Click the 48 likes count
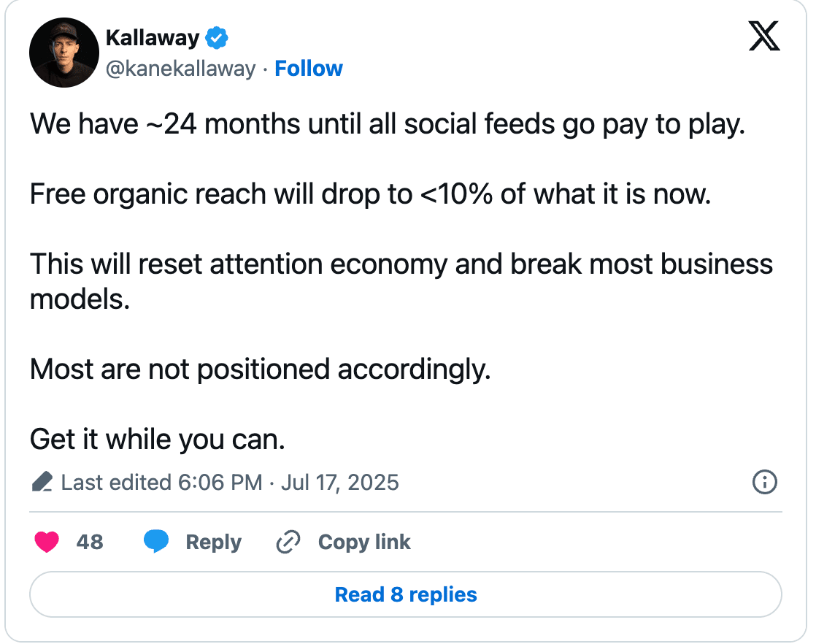The image size is (816, 644). [90, 542]
